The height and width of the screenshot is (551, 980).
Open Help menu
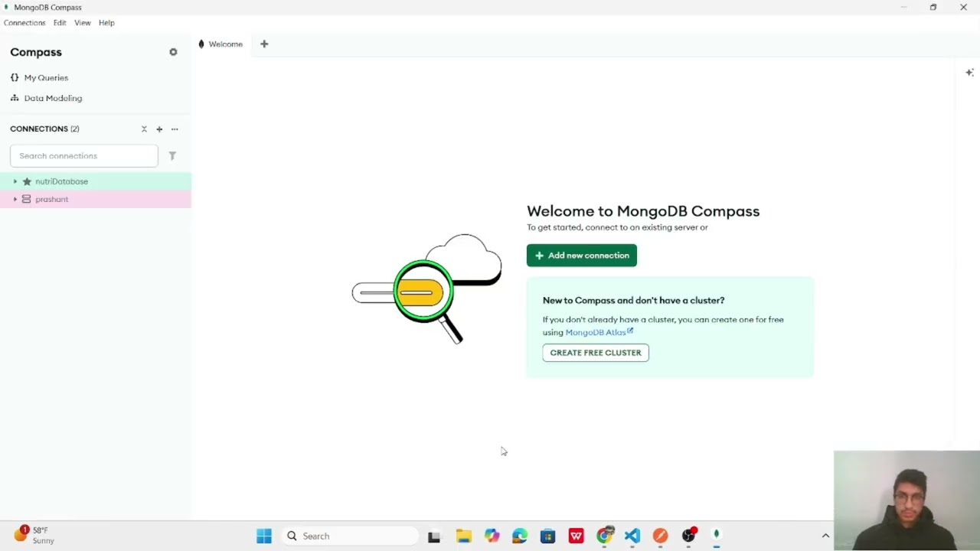tap(106, 23)
